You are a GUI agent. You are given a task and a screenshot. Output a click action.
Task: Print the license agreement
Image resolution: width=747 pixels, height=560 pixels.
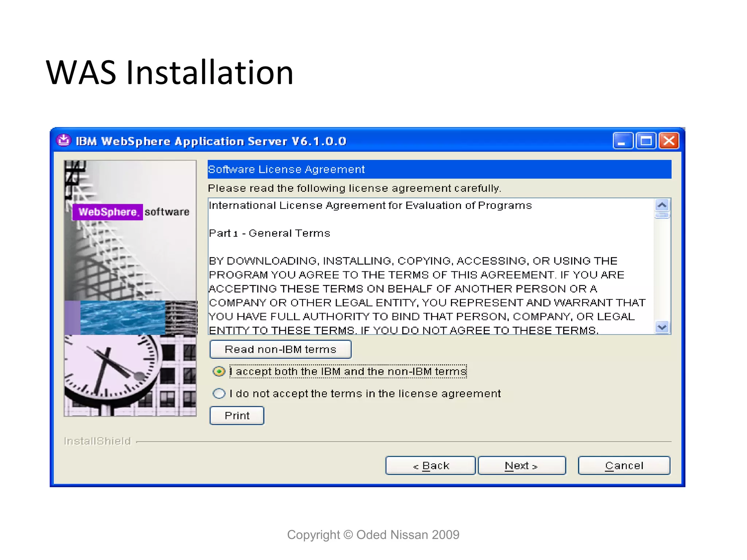click(237, 416)
